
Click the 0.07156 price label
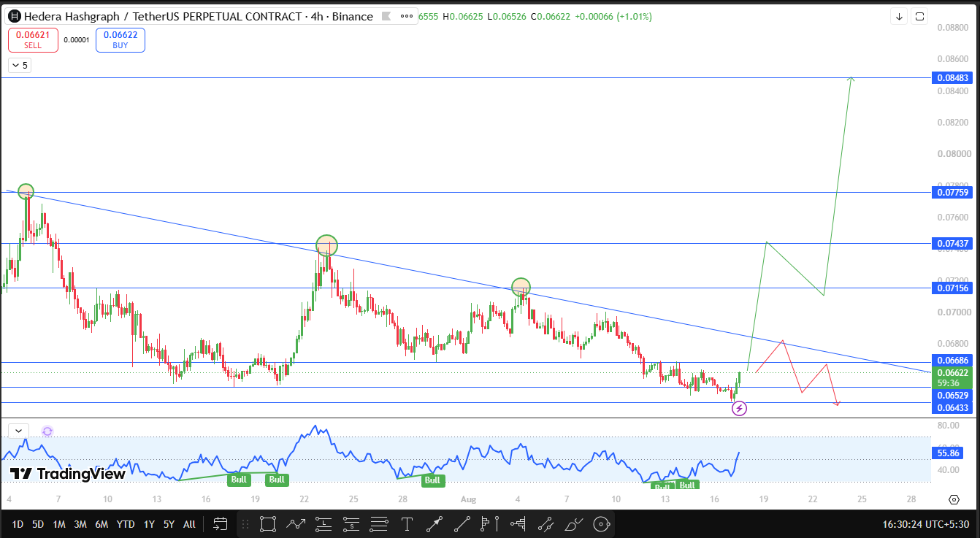tap(952, 288)
